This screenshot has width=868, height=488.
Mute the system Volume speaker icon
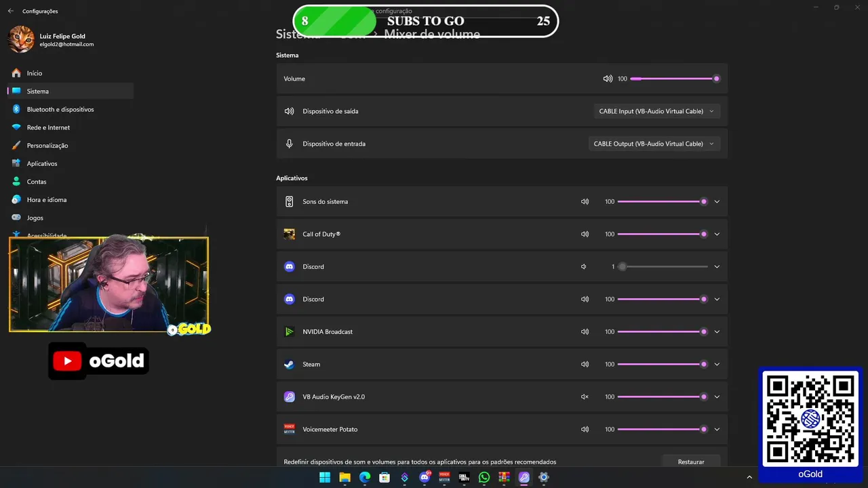pos(608,79)
